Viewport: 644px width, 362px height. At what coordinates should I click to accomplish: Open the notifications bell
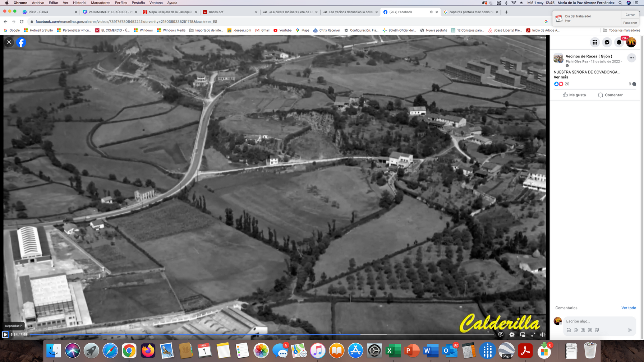tap(619, 42)
